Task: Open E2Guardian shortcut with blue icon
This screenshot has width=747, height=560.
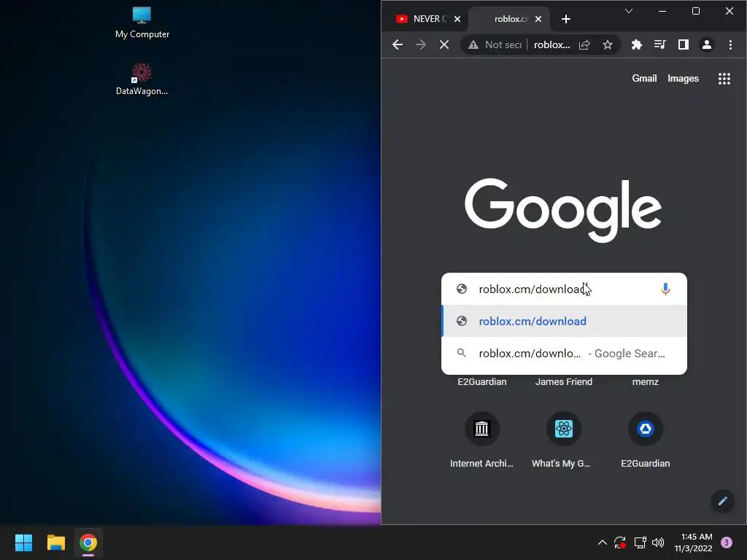Action: 645,440
